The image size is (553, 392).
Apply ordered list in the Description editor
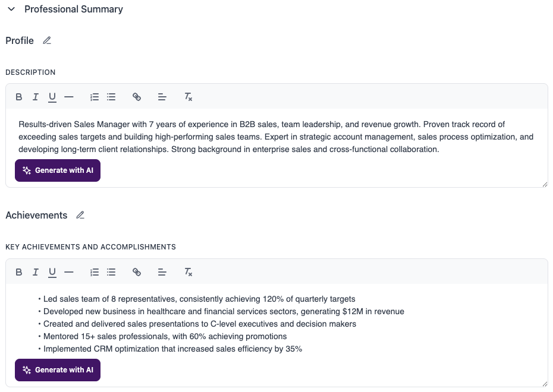[94, 97]
